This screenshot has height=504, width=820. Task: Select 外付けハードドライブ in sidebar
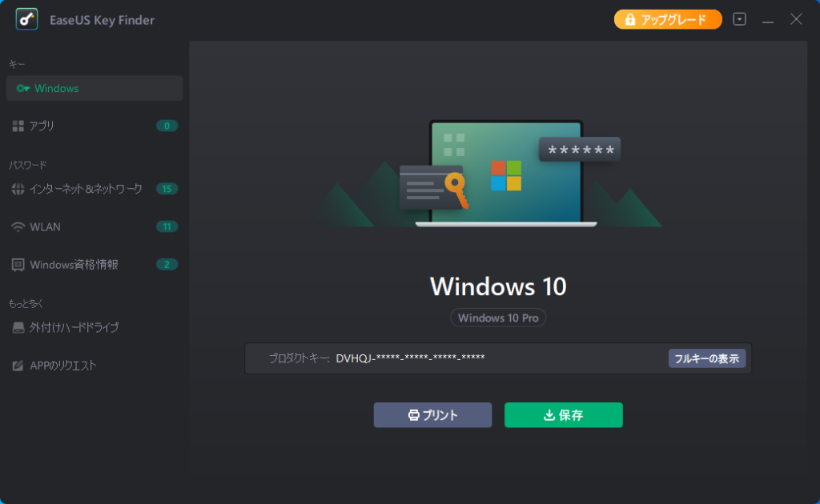(x=94, y=327)
